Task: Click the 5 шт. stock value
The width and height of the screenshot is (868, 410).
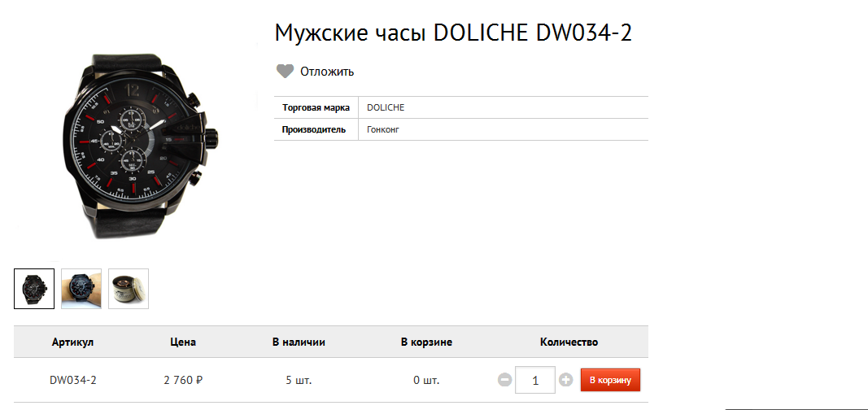Action: [299, 380]
